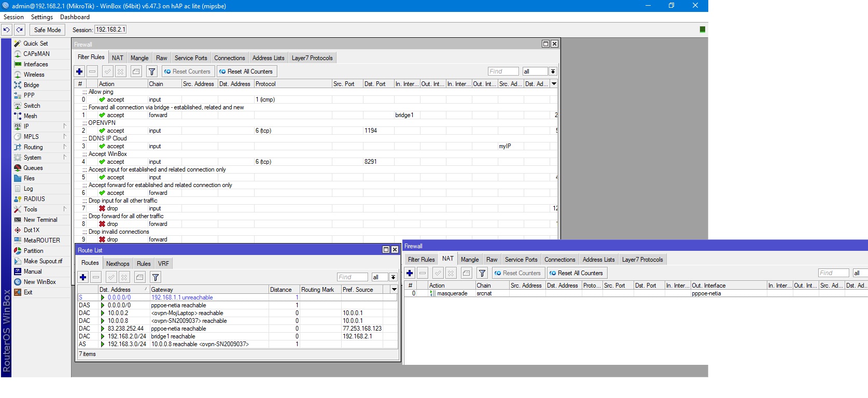Click the undo arrow icon in top toolbar
Viewport: 868px width, 398px height.
pos(7,30)
